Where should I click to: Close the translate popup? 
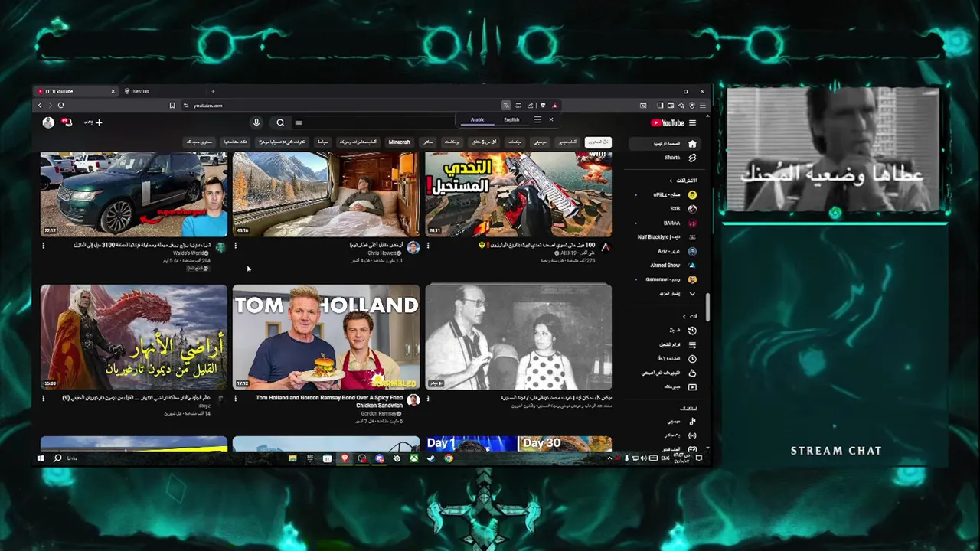550,119
